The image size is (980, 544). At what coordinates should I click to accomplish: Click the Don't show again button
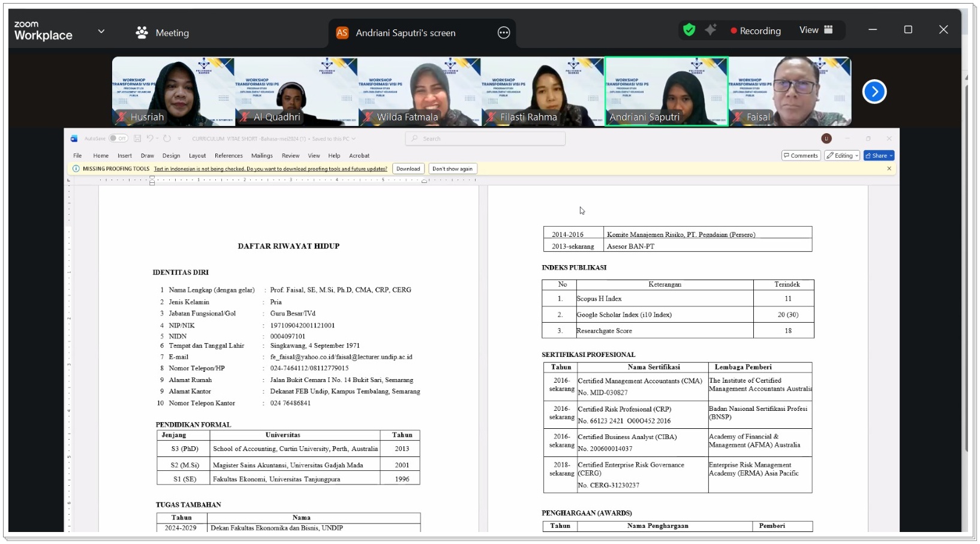coord(452,169)
